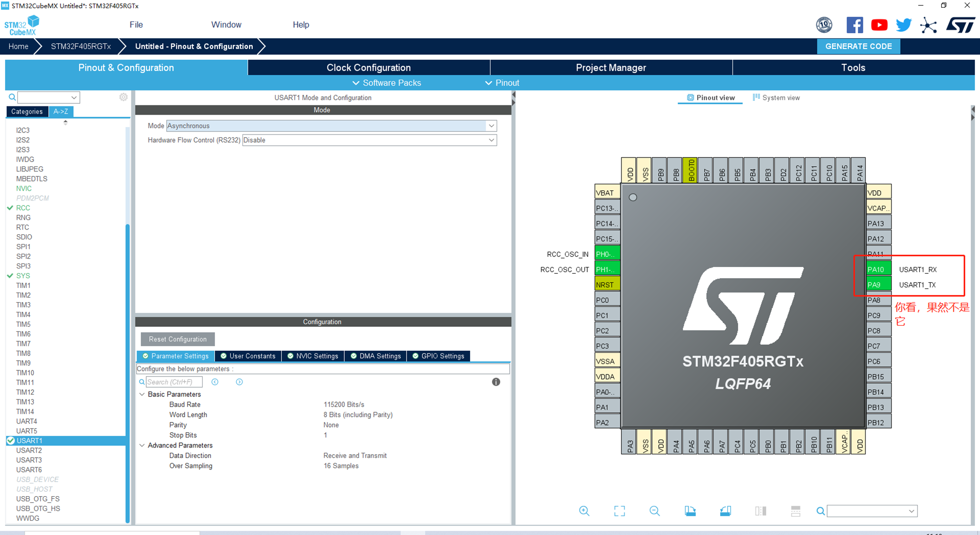Click the search magnifier in the category panel
Viewport: 980px width, 535px height.
tap(12, 97)
